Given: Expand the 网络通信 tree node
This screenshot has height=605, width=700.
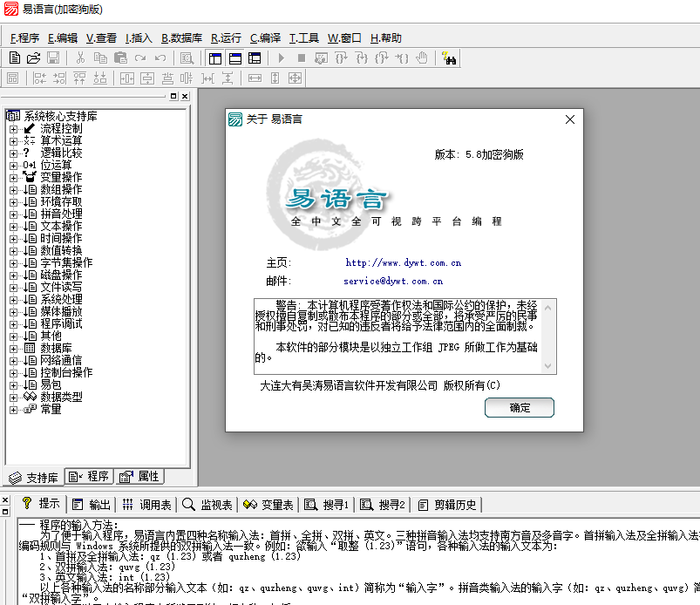Looking at the screenshot, I should click(x=13, y=361).
